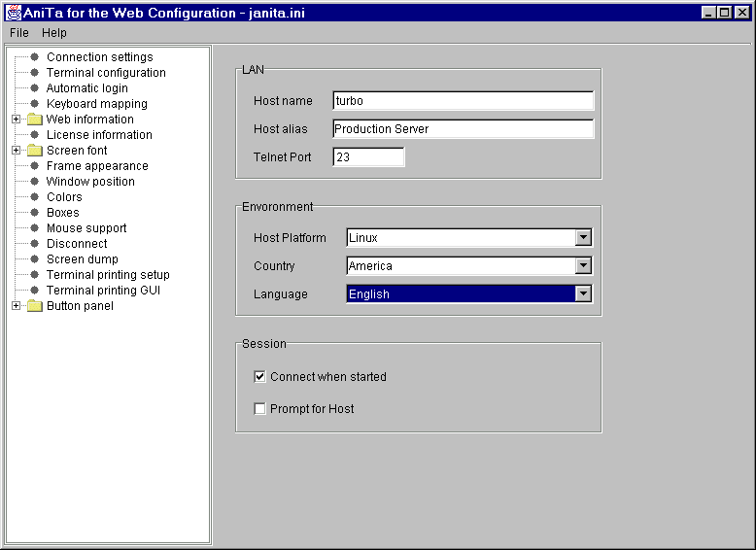Expand the Web information tree node
The height and width of the screenshot is (550, 756).
click(x=16, y=120)
